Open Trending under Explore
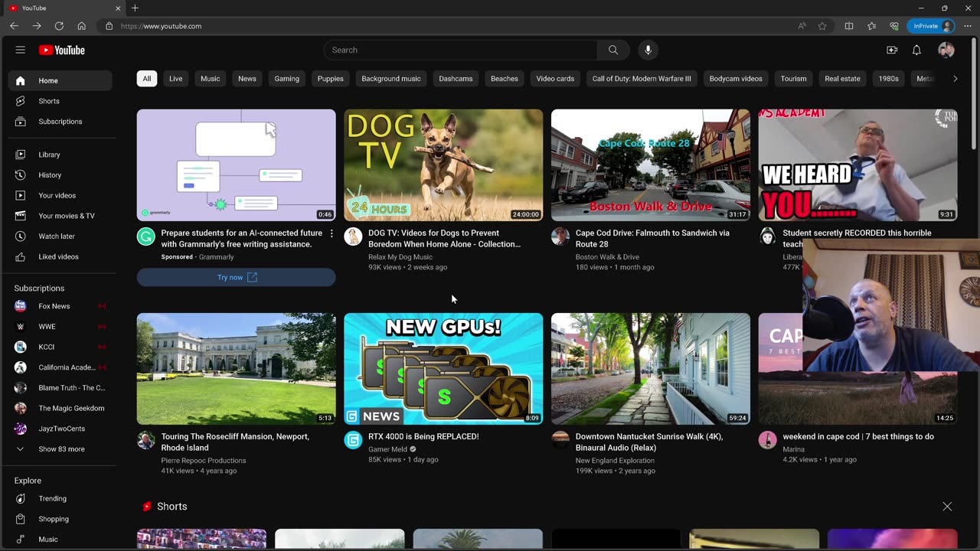The width and height of the screenshot is (980, 551). [60, 498]
